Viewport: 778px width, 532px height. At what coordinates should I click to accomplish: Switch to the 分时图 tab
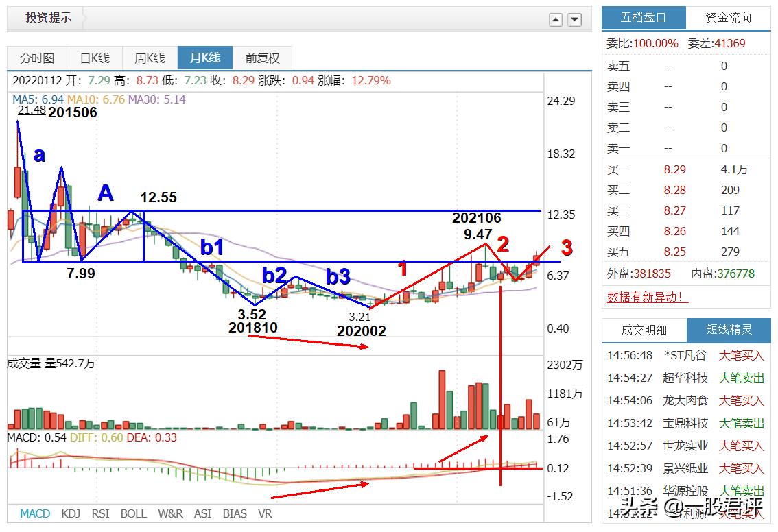click(x=37, y=58)
